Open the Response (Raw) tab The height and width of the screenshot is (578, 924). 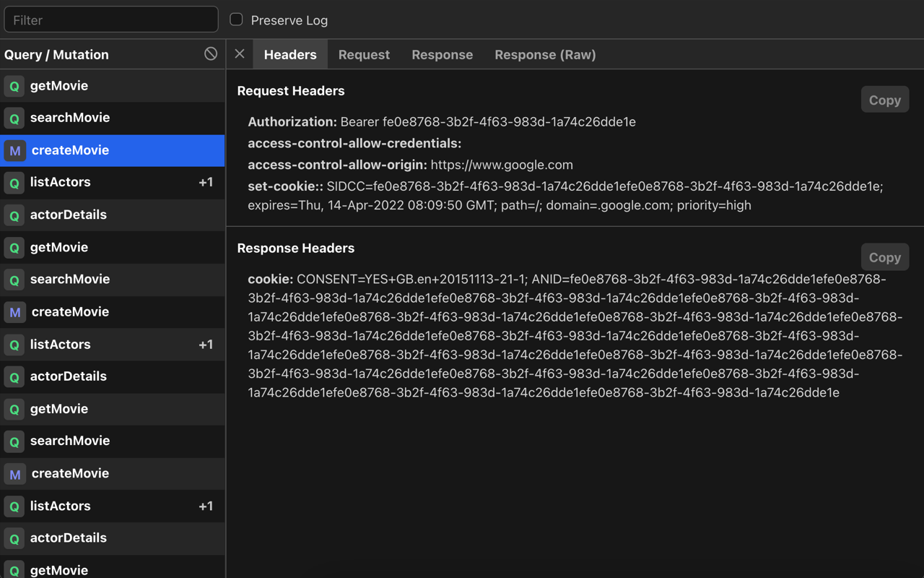coord(545,54)
